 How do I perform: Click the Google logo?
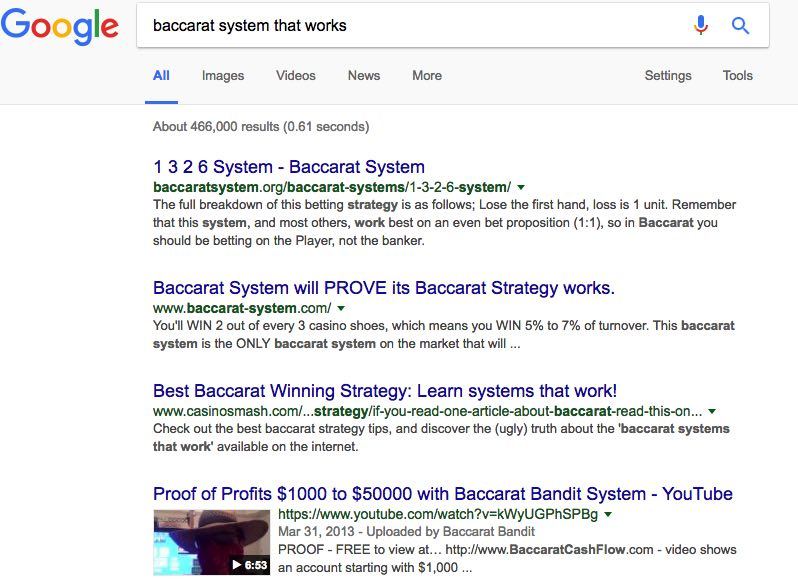(x=60, y=26)
